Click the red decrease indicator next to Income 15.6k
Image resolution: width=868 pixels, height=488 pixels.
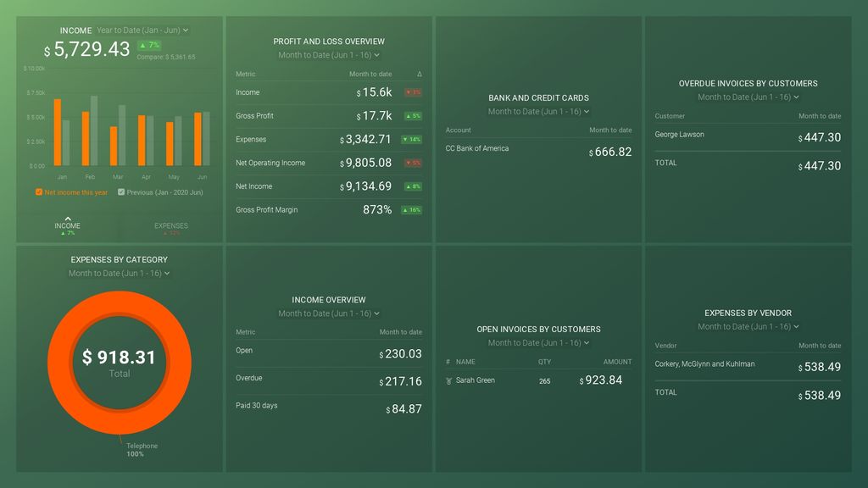coord(413,91)
